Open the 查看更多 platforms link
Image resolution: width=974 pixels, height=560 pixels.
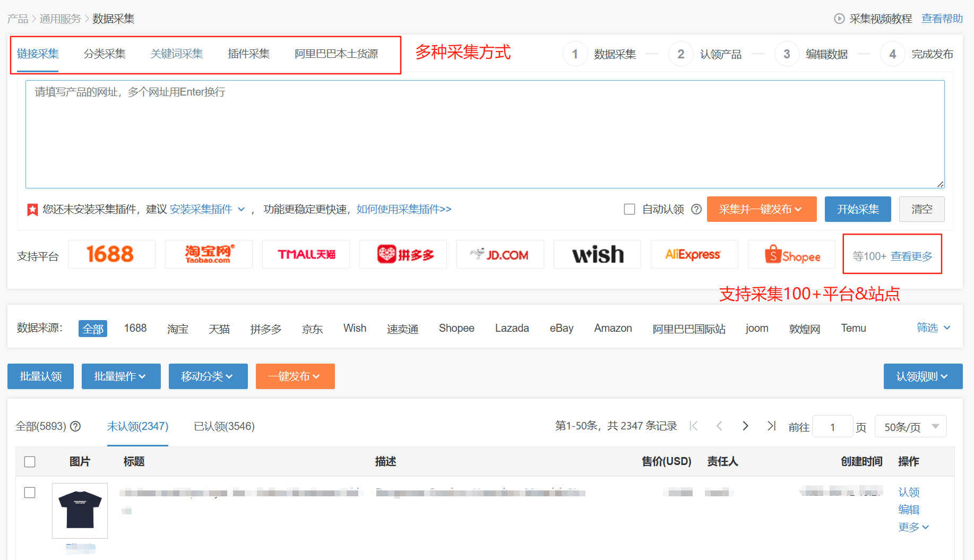tap(911, 256)
